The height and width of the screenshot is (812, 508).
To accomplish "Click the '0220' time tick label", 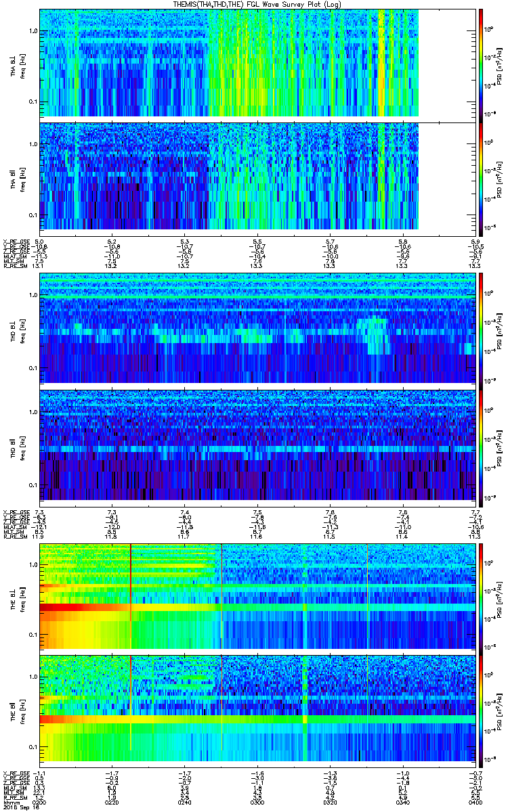I will point(112,802).
